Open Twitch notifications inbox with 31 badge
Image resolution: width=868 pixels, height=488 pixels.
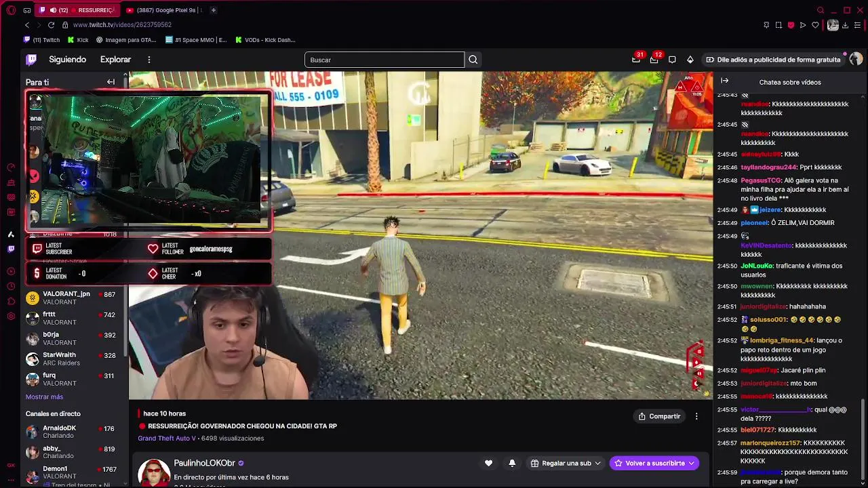point(636,60)
